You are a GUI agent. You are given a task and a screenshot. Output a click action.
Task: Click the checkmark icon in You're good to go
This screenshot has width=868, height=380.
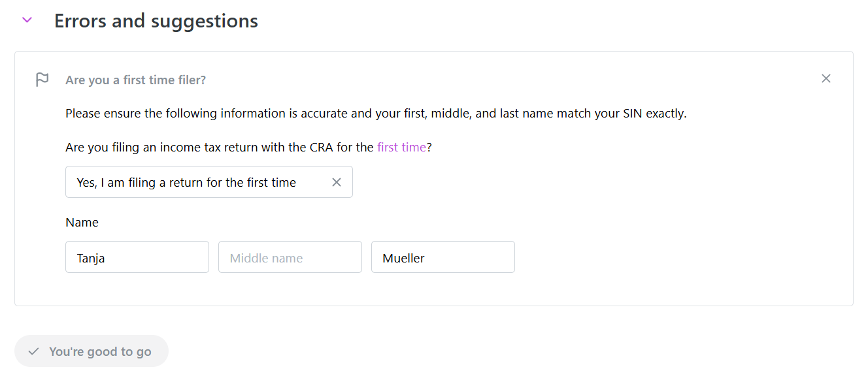pyautogui.click(x=34, y=351)
